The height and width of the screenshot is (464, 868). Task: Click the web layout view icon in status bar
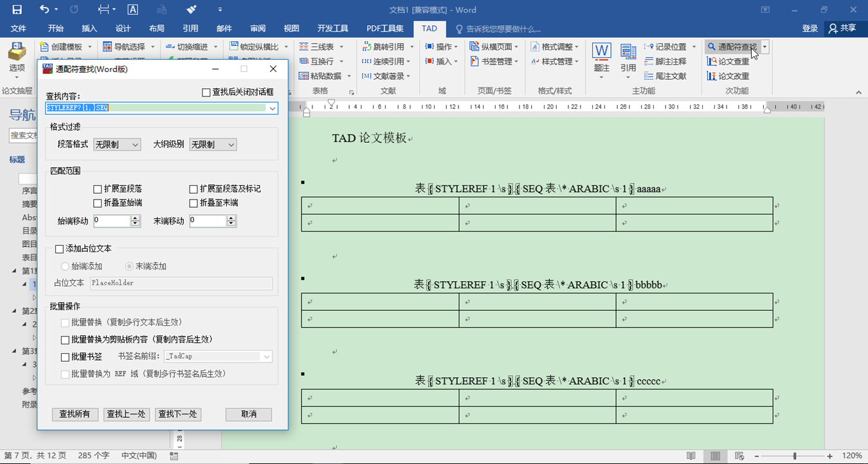tap(739, 456)
